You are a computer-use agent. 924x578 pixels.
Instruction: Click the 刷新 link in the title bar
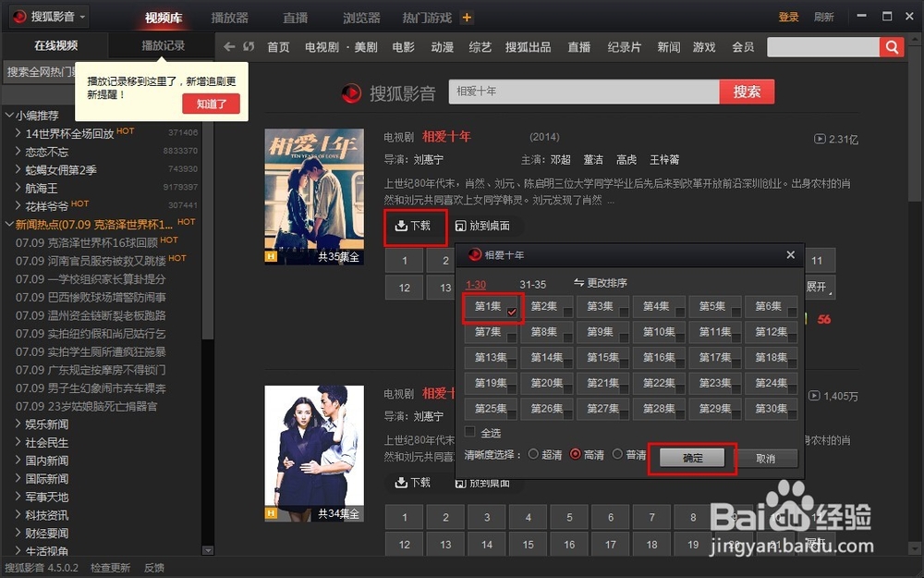coord(823,17)
